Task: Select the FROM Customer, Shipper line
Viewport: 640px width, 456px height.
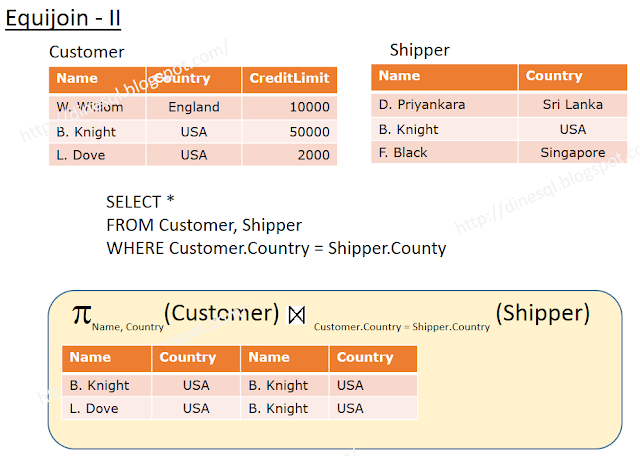Action: coord(203,225)
